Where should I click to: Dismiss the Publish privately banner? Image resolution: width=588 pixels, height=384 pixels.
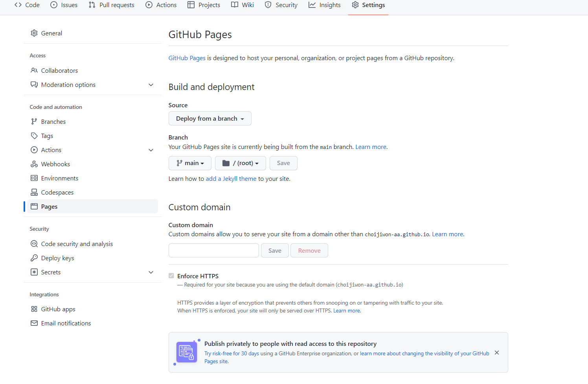pyautogui.click(x=497, y=353)
